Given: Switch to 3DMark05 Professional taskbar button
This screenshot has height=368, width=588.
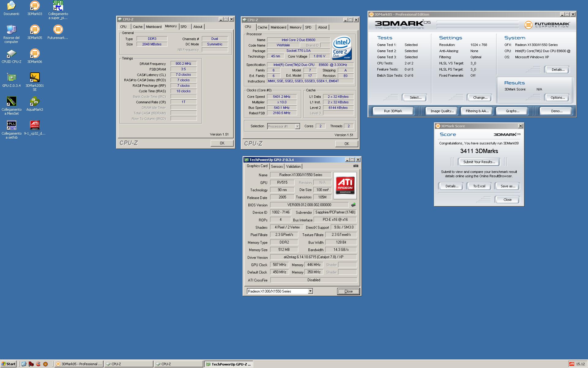Looking at the screenshot, I should (79, 364).
